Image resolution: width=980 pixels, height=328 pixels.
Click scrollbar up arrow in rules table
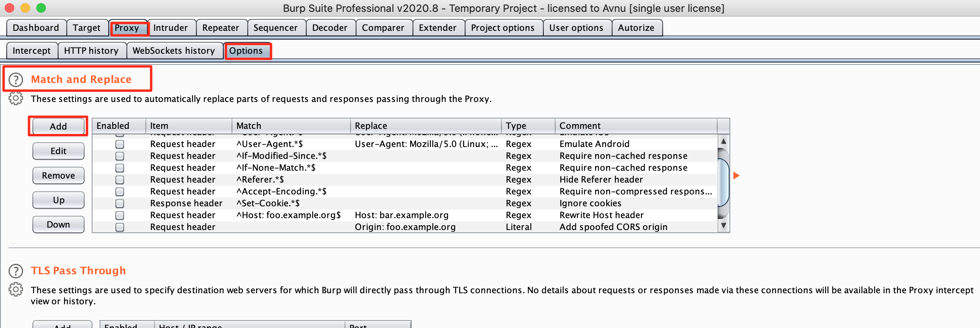(724, 141)
